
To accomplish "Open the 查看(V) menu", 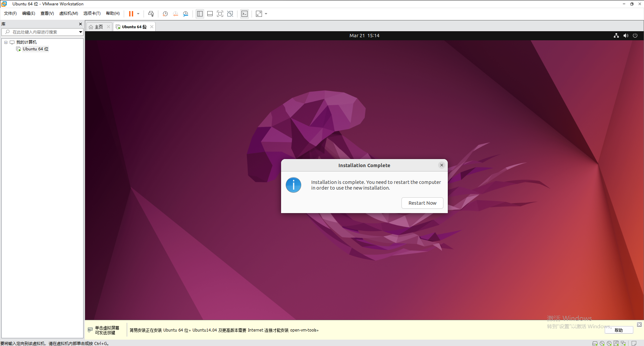I will point(47,13).
